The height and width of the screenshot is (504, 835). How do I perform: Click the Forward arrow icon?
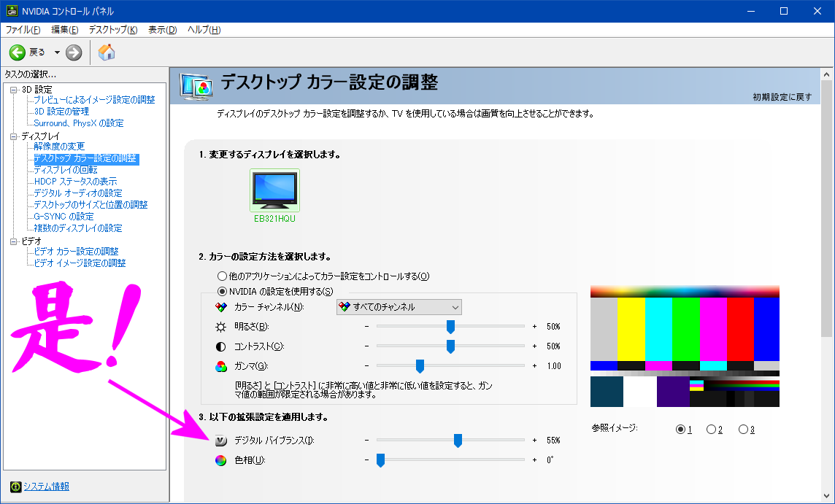tap(74, 53)
